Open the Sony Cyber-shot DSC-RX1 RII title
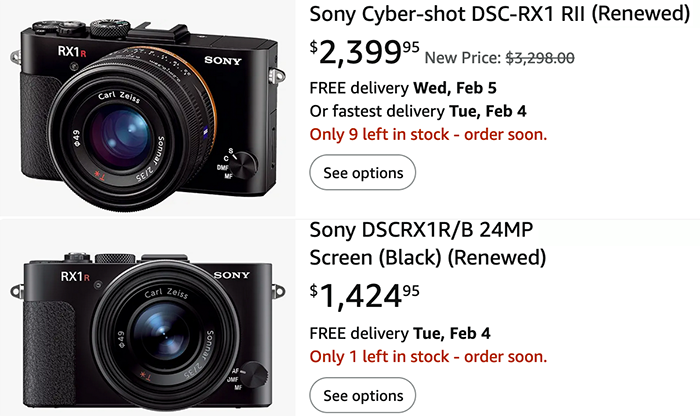This screenshot has height=416, width=700. pos(500,14)
